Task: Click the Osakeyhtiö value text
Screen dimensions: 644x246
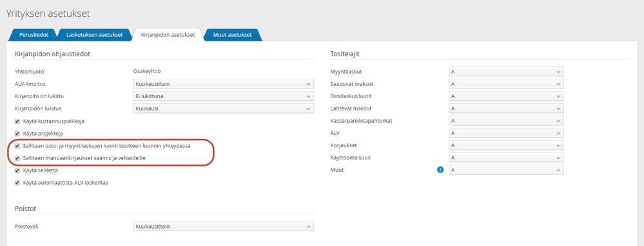Action: coord(146,71)
